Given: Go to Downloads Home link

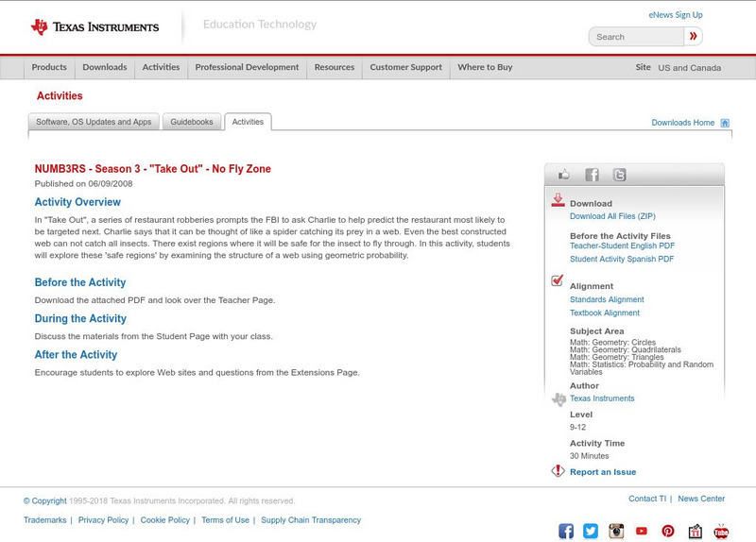Looking at the screenshot, I should [682, 123].
